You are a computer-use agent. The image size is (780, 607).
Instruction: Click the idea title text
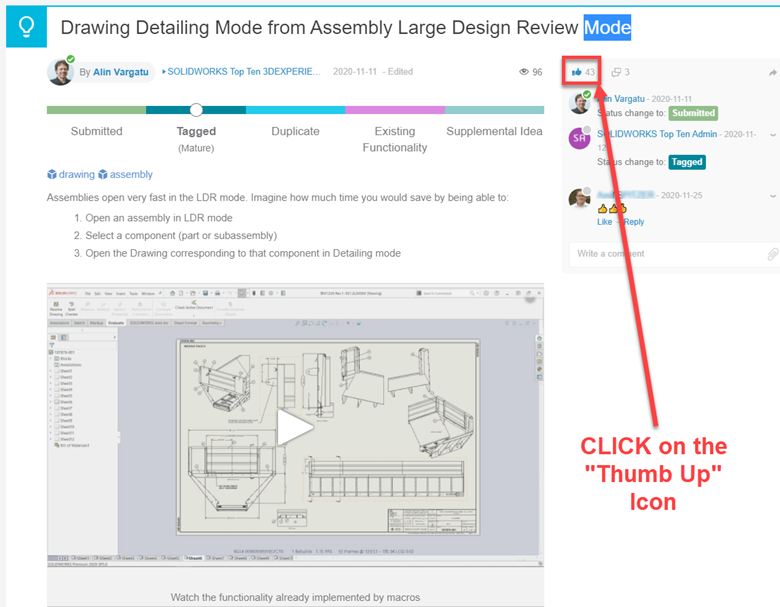pos(346,27)
